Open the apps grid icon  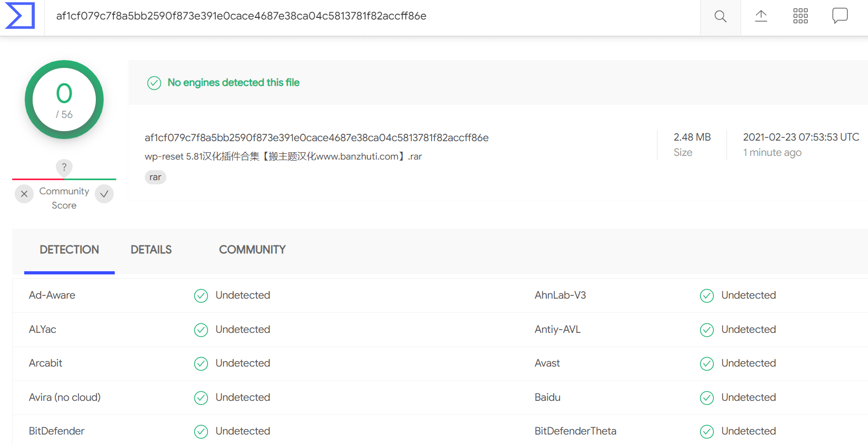800,16
